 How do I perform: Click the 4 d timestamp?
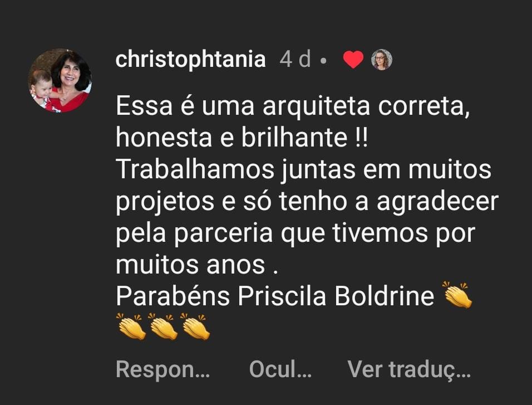click(x=295, y=59)
